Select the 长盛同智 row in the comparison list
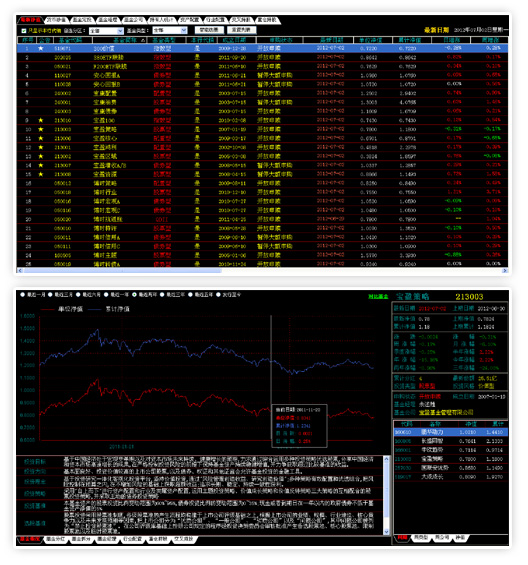Viewport: 528px width, 565px height. [451, 441]
